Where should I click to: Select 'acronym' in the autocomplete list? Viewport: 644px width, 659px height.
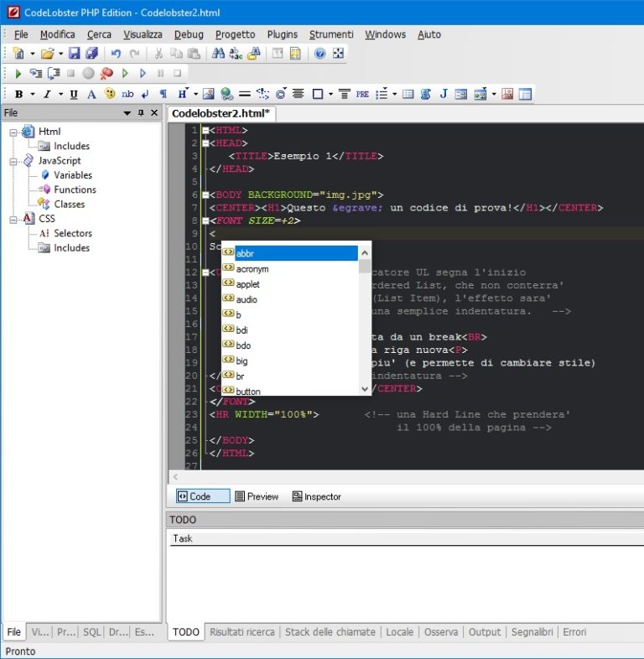[x=252, y=269]
